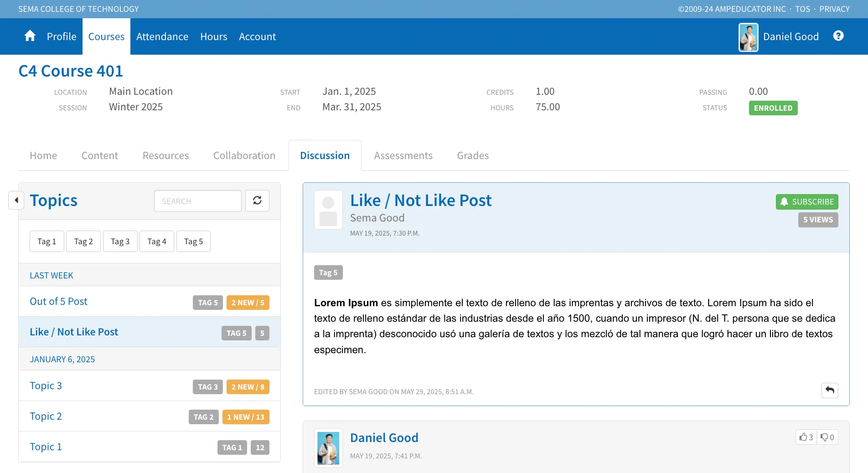Viewport: 868px width, 473px height.
Task: Open the Privacy link in header
Action: (834, 9)
